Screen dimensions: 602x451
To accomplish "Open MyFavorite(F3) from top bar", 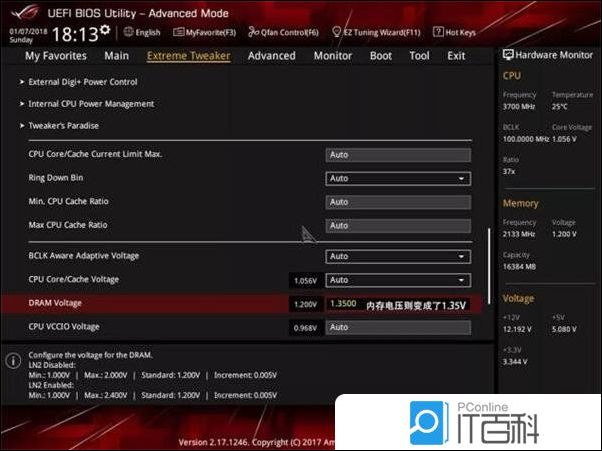I will (205, 32).
